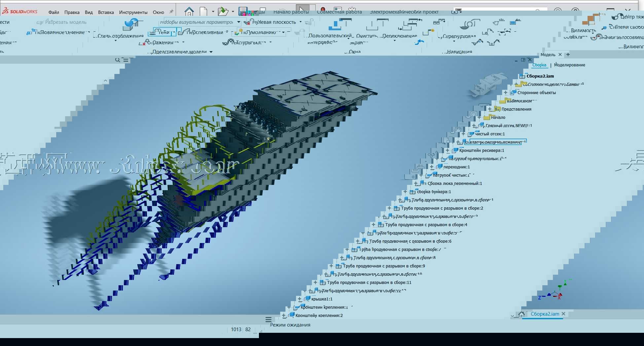Expand the Представления folder node
The image size is (644, 346).
pos(489,109)
